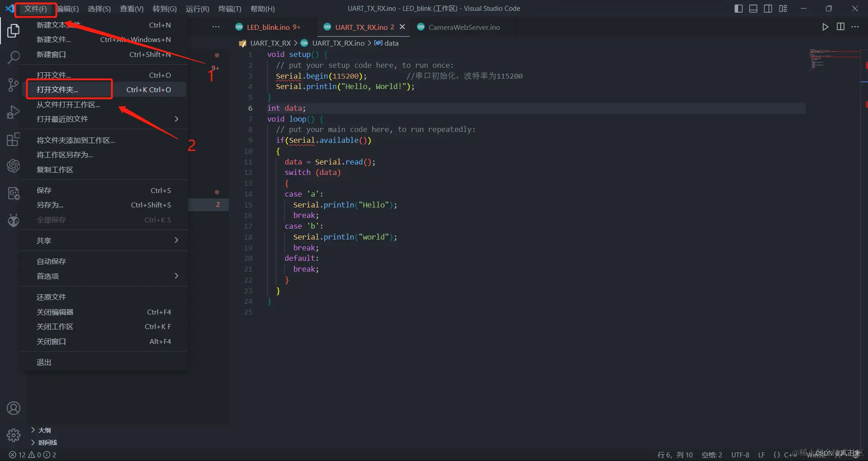This screenshot has height=461, width=868.
Task: Split the editor to the right
Action: click(840, 27)
